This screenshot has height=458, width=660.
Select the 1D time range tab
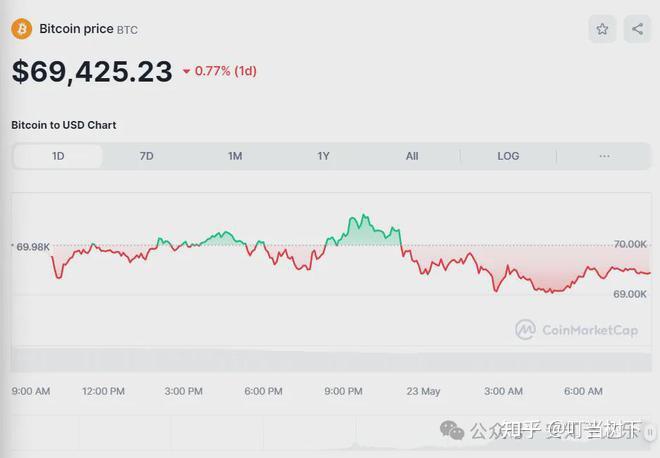(58, 156)
